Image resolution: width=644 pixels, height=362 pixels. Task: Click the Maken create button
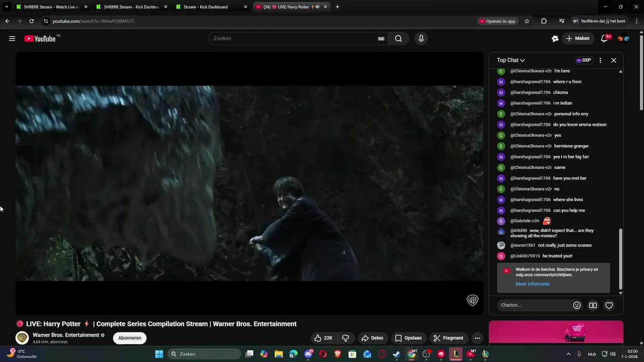(x=578, y=39)
